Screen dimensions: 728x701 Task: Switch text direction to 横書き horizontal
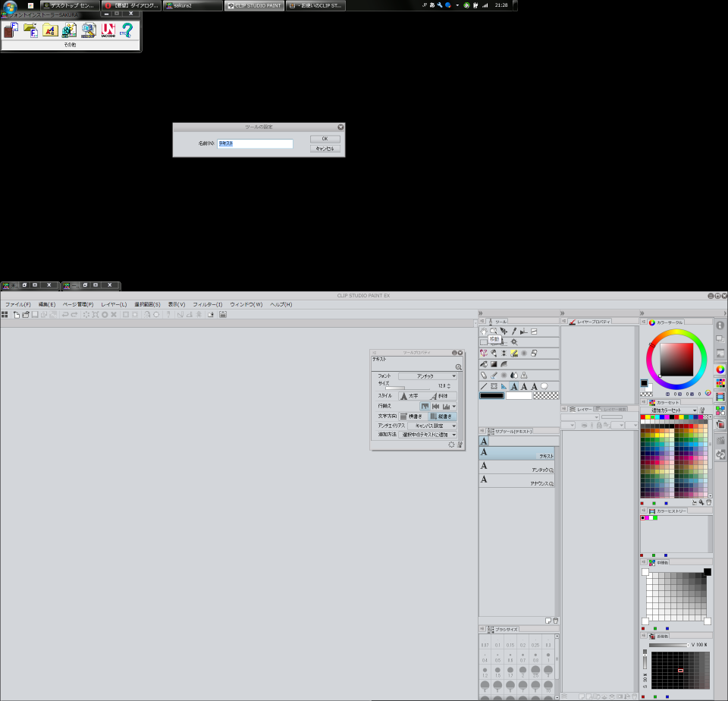[411, 416]
